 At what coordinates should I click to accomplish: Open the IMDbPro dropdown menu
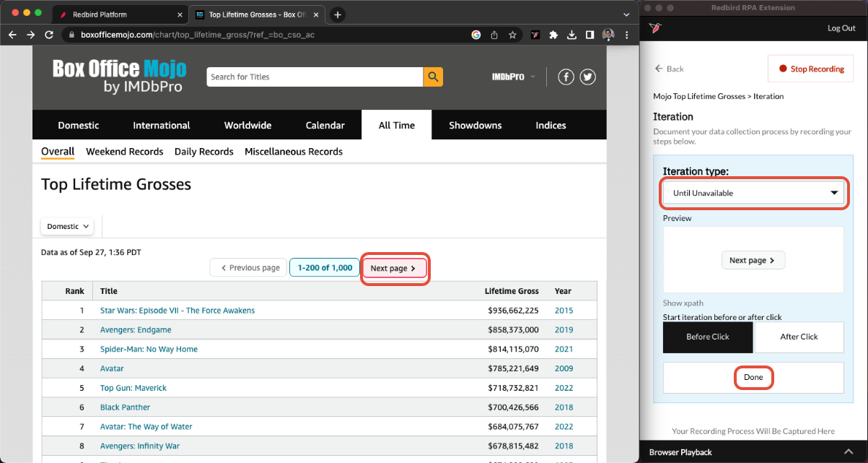(514, 77)
